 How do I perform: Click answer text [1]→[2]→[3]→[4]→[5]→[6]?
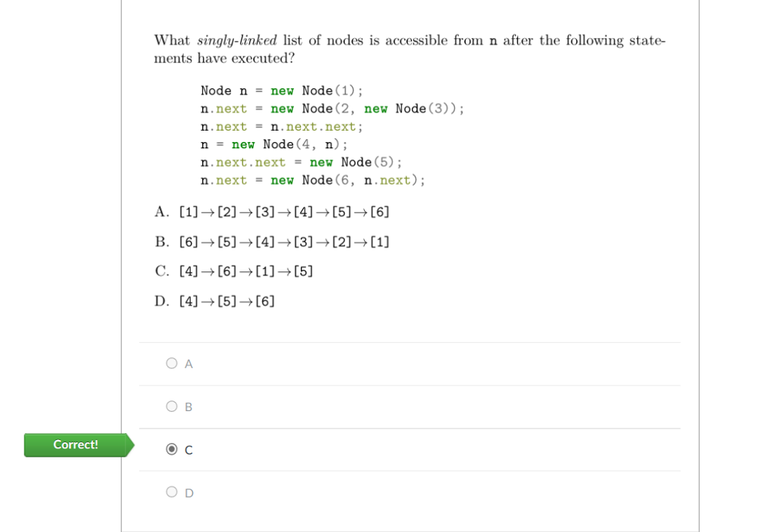click(x=284, y=212)
